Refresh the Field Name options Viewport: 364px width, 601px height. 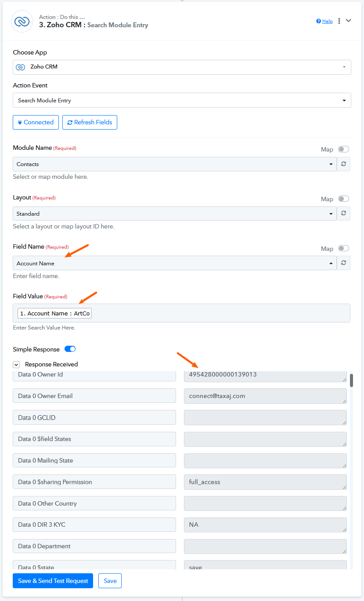[x=343, y=263]
